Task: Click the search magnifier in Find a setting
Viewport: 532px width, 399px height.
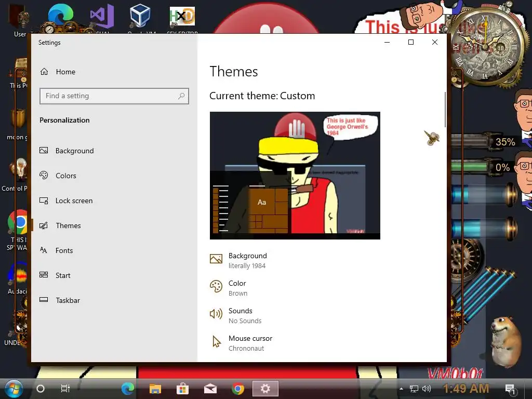Action: point(181,96)
